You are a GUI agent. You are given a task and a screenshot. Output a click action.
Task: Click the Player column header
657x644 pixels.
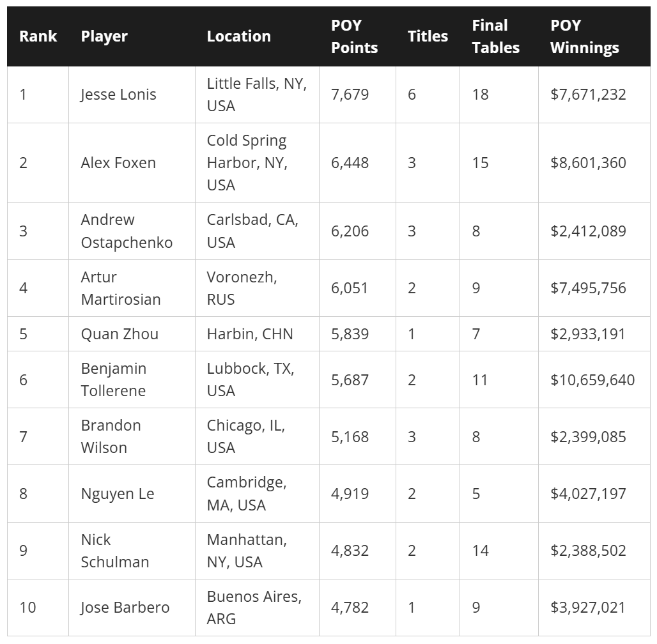click(104, 36)
